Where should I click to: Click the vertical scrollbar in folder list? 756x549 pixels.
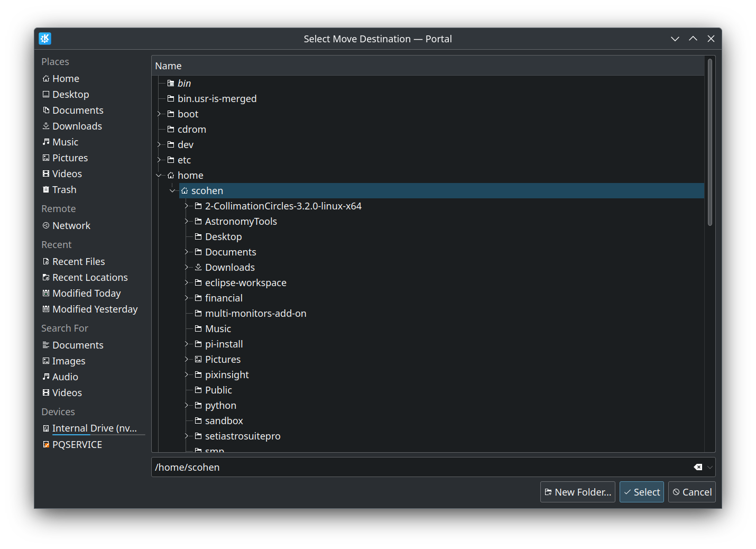pos(709,143)
